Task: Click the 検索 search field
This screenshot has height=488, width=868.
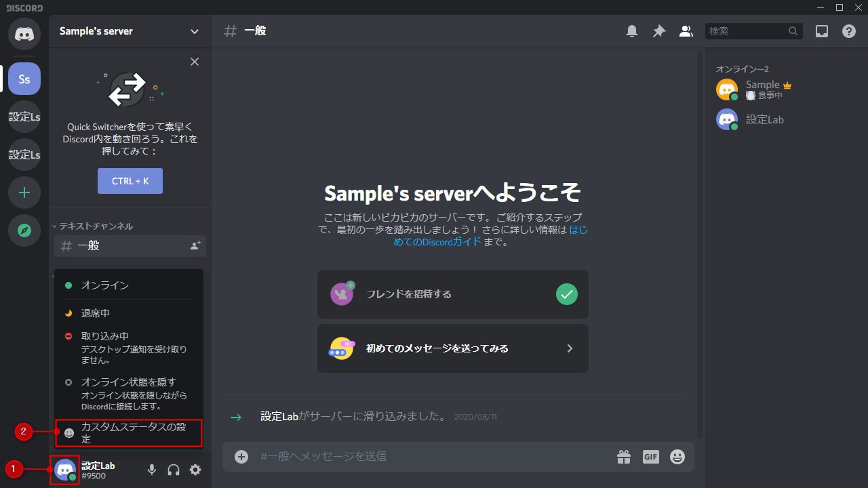Action: [753, 31]
